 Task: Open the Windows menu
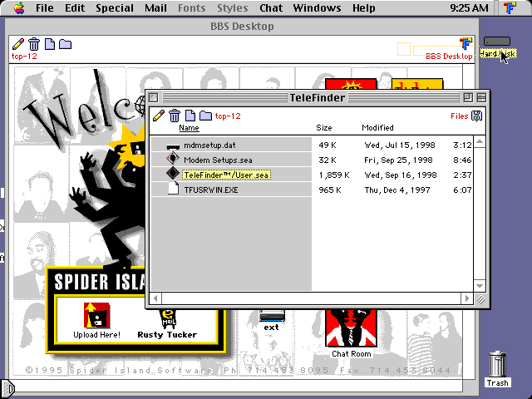[317, 7]
